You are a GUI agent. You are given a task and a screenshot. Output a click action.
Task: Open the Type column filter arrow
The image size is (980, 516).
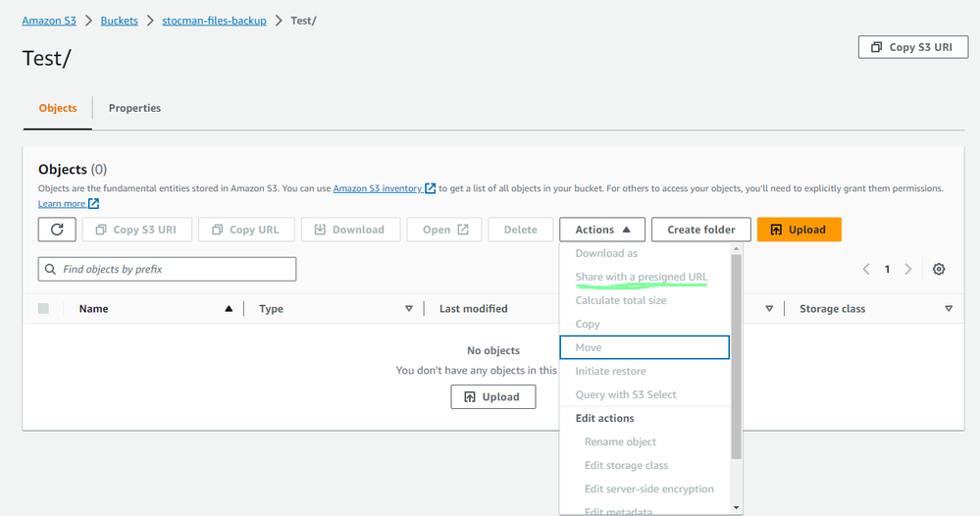(409, 309)
